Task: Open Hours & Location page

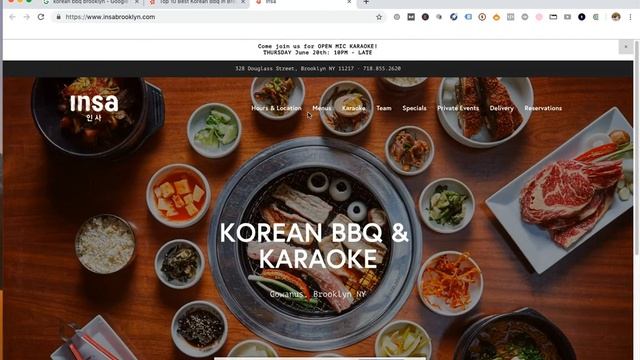Action: 276,108
